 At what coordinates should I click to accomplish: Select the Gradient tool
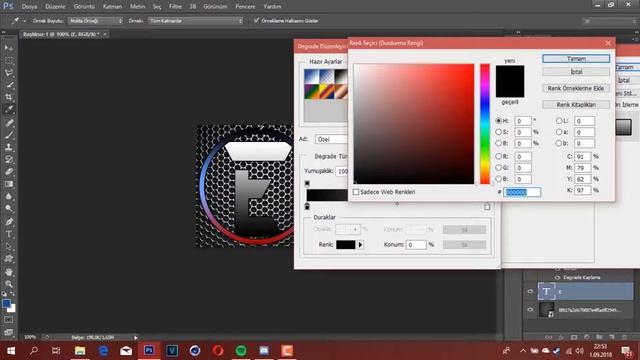click(9, 184)
